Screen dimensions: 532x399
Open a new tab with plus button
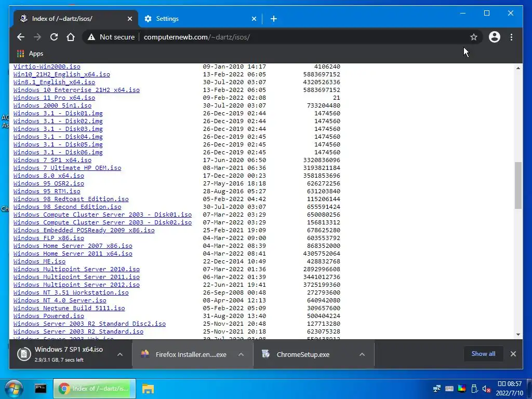pyautogui.click(x=273, y=19)
